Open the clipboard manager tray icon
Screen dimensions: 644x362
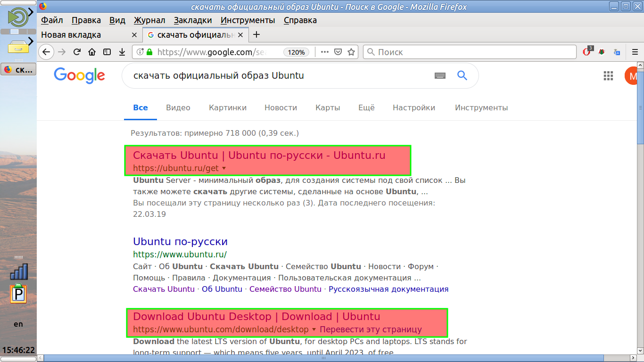coord(18,294)
